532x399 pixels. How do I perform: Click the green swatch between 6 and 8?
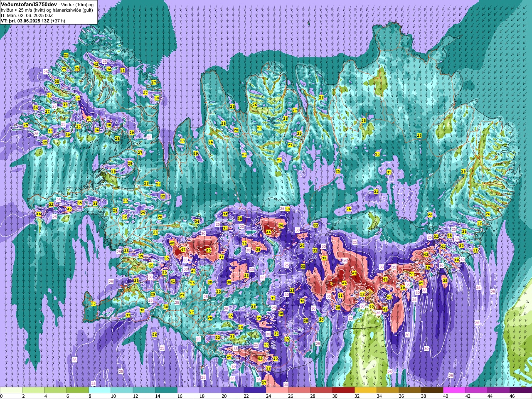tap(77, 391)
